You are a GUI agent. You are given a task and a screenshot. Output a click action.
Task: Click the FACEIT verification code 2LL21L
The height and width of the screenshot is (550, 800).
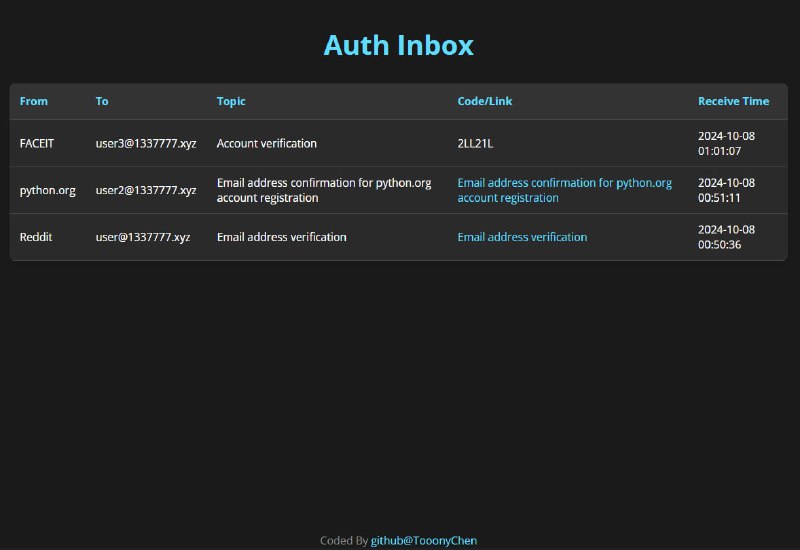475,143
